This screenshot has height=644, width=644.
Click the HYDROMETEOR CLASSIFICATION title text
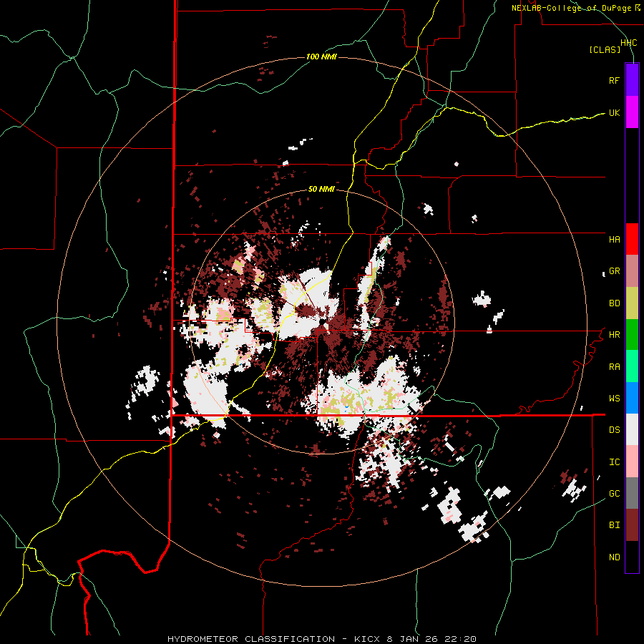click(x=251, y=639)
